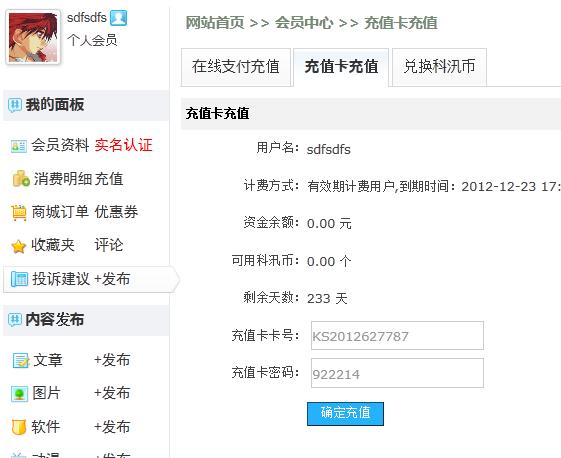Click the 会员资料 ID card icon
Viewport: 561px width, 458px height.
click(19, 146)
